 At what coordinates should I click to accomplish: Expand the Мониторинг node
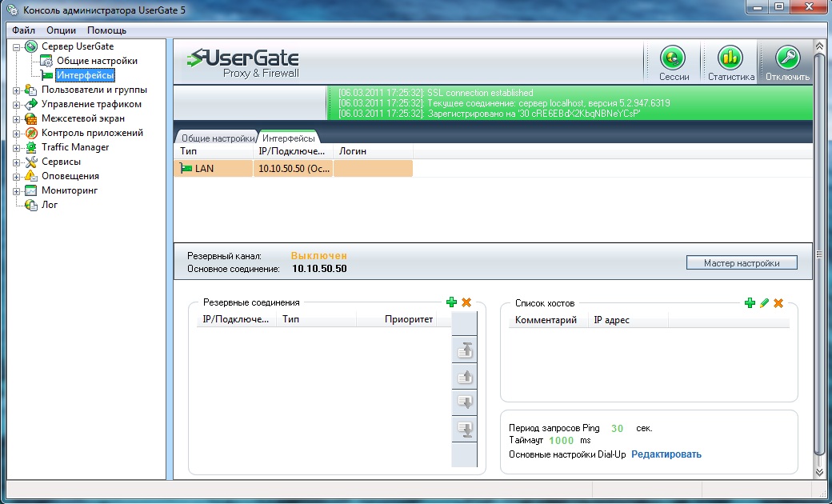17,191
